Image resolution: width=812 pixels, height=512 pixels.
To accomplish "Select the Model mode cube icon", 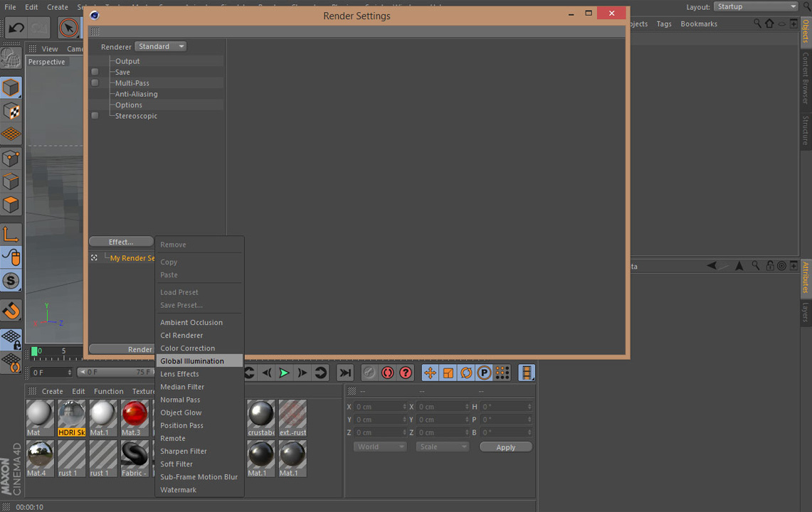I will [x=10, y=87].
